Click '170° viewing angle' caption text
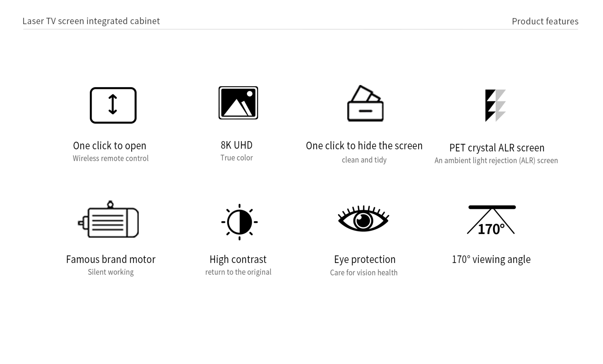This screenshot has height=364, width=603. click(491, 259)
